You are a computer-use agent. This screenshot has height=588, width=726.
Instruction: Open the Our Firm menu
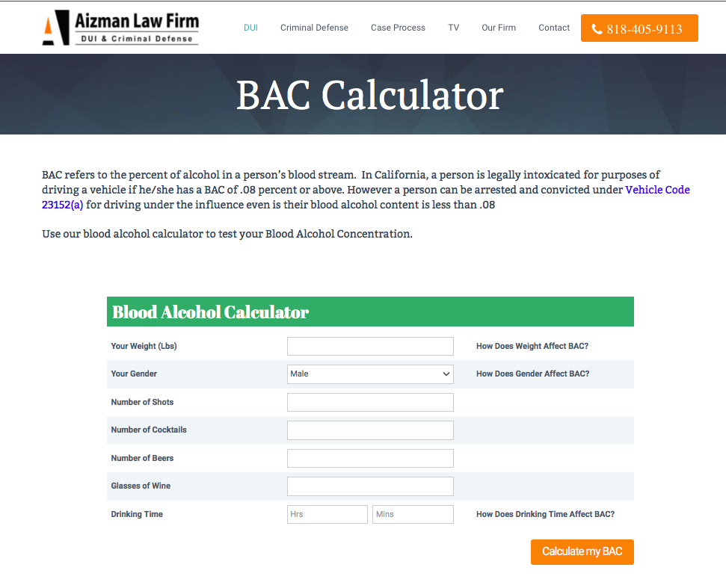click(499, 28)
